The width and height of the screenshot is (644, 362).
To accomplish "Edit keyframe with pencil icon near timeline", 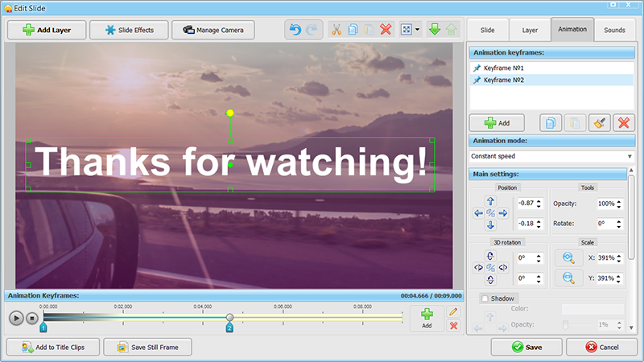I will click(453, 311).
